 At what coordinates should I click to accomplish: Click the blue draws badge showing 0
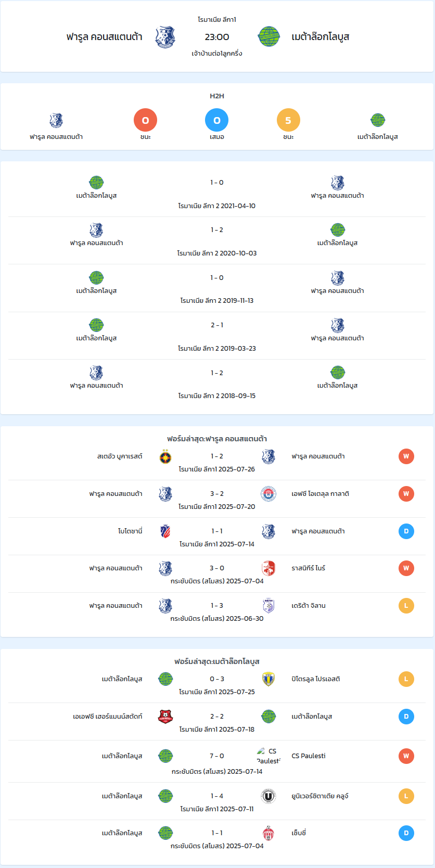point(217,120)
